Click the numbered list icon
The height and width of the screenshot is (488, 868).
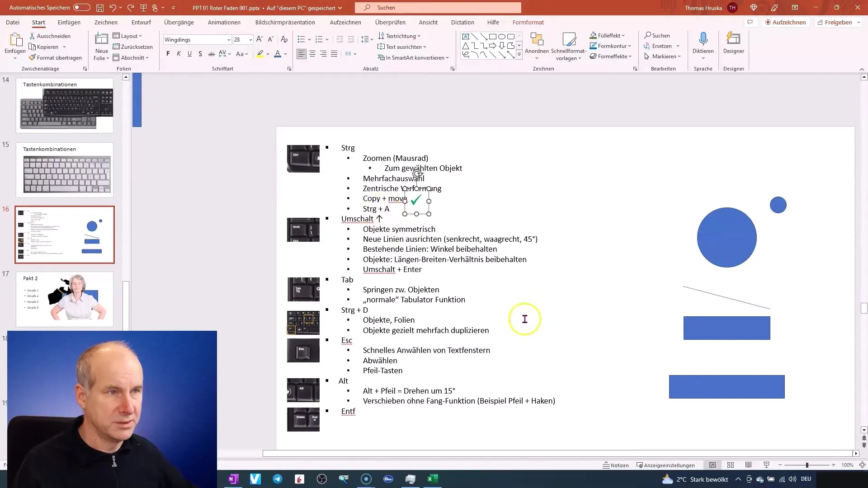(x=319, y=40)
